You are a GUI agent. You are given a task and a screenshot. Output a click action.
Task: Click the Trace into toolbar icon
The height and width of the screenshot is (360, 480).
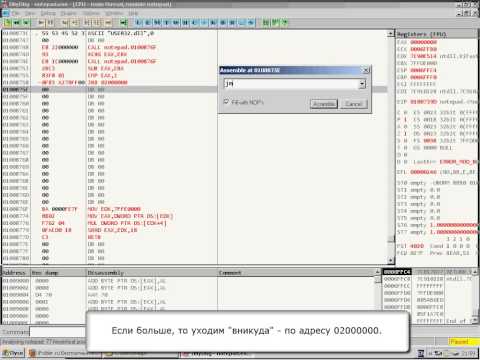[87, 23]
